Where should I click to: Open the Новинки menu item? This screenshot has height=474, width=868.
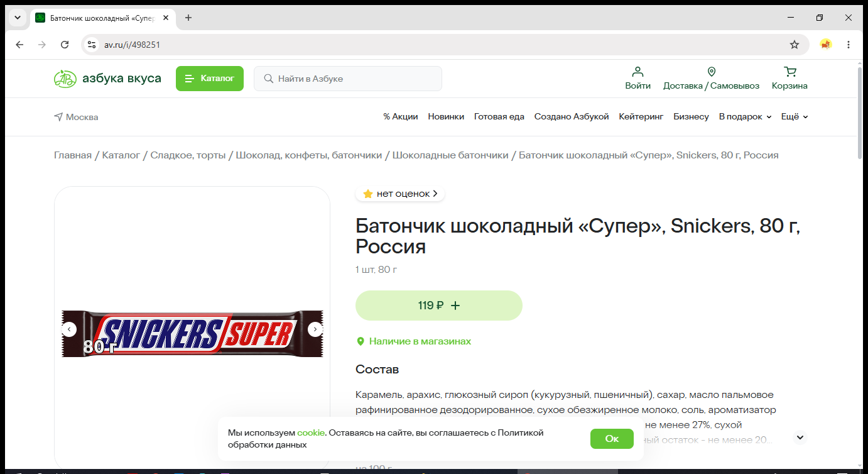pyautogui.click(x=446, y=117)
